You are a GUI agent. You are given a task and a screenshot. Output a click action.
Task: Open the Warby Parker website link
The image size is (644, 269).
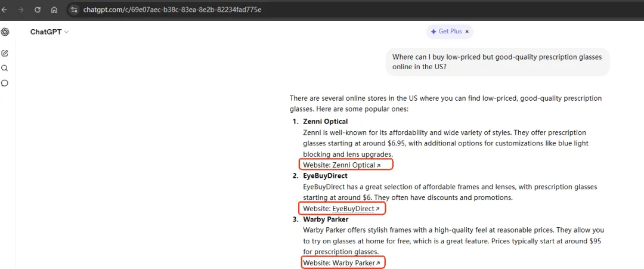[x=356, y=263]
